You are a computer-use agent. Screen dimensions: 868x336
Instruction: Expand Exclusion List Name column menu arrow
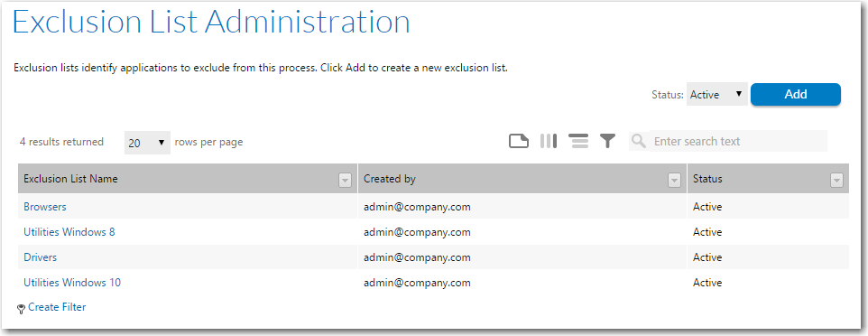click(x=345, y=180)
